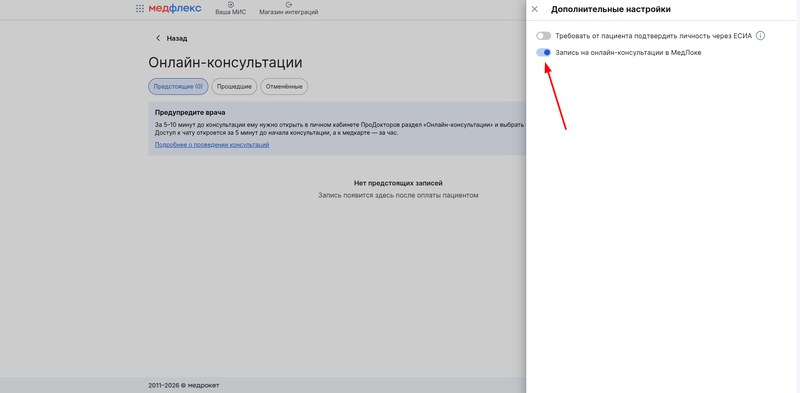Switch to the Прошедшие tab
Screen dimensions: 800x393
[x=234, y=87]
